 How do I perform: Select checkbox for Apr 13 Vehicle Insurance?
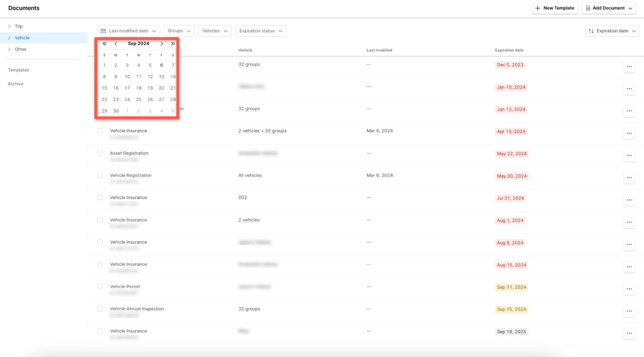[x=100, y=131]
